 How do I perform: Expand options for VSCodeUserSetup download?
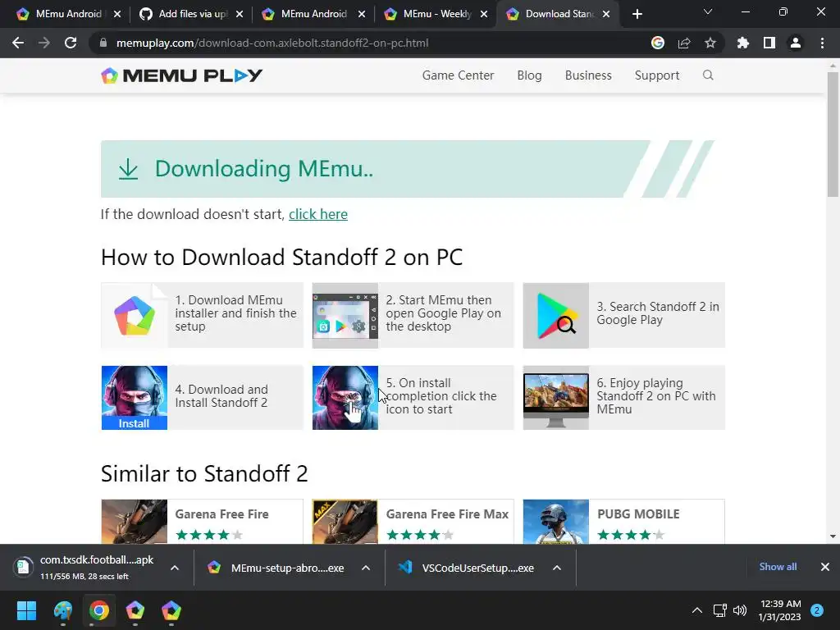click(x=557, y=568)
